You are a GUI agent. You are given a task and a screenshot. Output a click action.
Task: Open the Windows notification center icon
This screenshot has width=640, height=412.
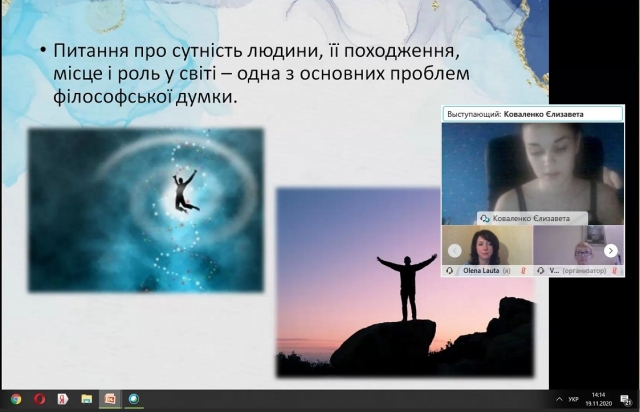(x=627, y=400)
